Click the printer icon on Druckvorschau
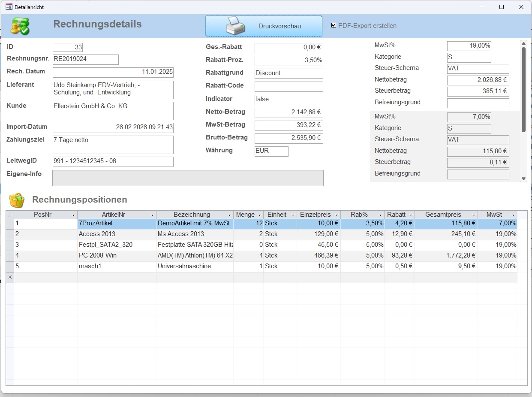Image resolution: width=532 pixels, height=397 pixels. [x=235, y=26]
